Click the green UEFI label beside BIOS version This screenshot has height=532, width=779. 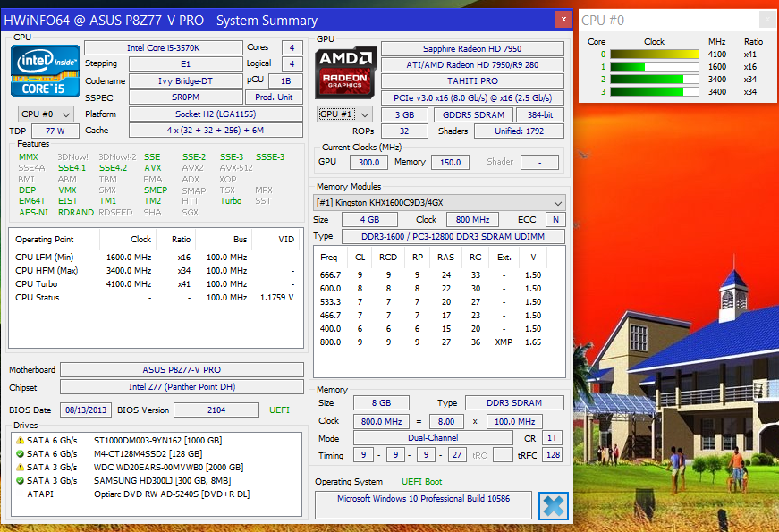(x=279, y=410)
